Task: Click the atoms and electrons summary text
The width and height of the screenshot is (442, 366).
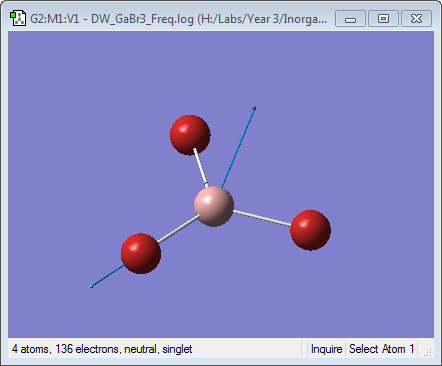Action: (102, 349)
